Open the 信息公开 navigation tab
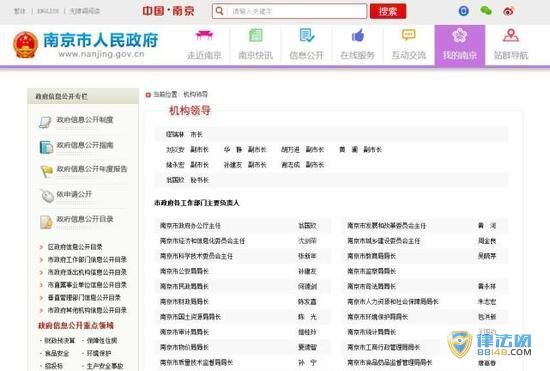The width and height of the screenshot is (550, 371). click(306, 45)
